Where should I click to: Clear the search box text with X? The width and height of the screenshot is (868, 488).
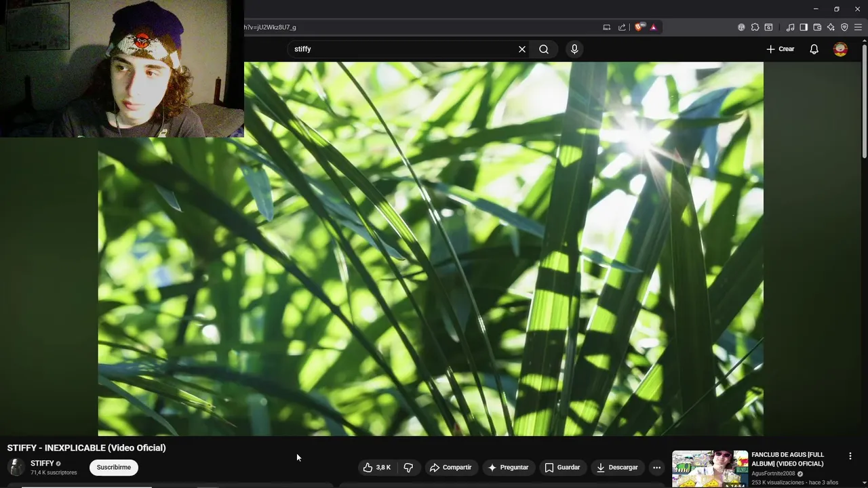[x=522, y=49]
